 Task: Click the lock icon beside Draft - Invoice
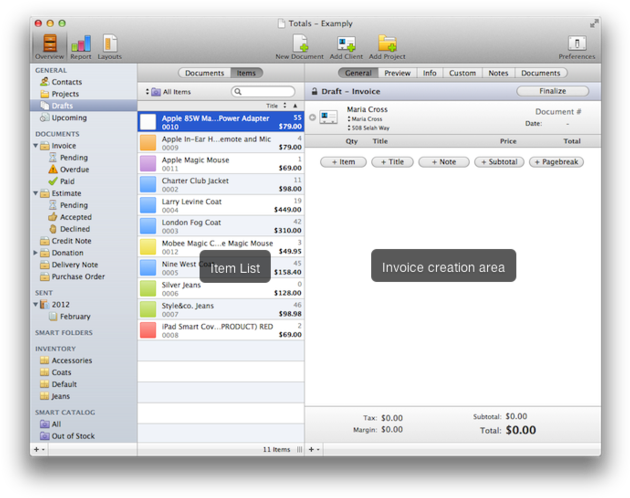tap(315, 91)
